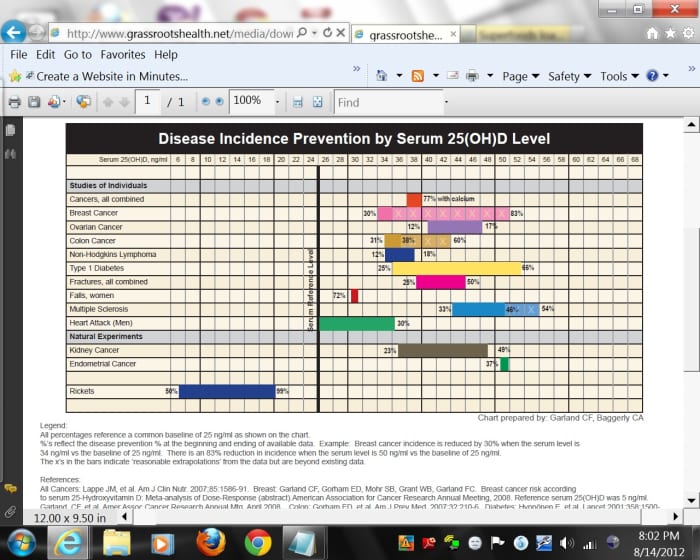700x560 pixels.
Task: Open the File menu
Action: click(x=19, y=54)
